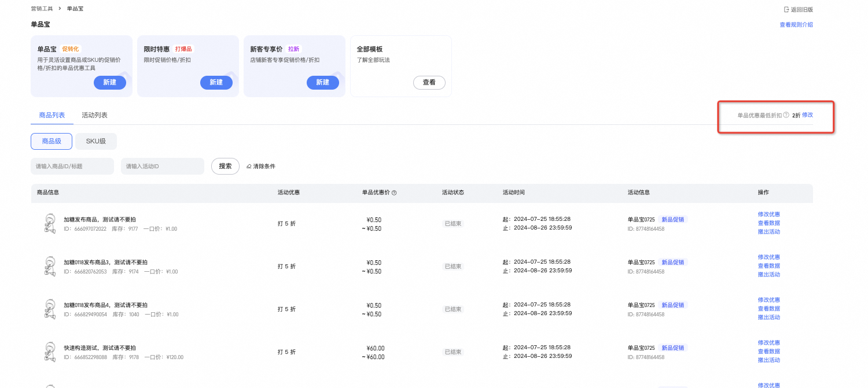Focus the 请输入商品ID/标题 input field
Image resolution: width=868 pixels, height=388 pixels.
(x=72, y=166)
